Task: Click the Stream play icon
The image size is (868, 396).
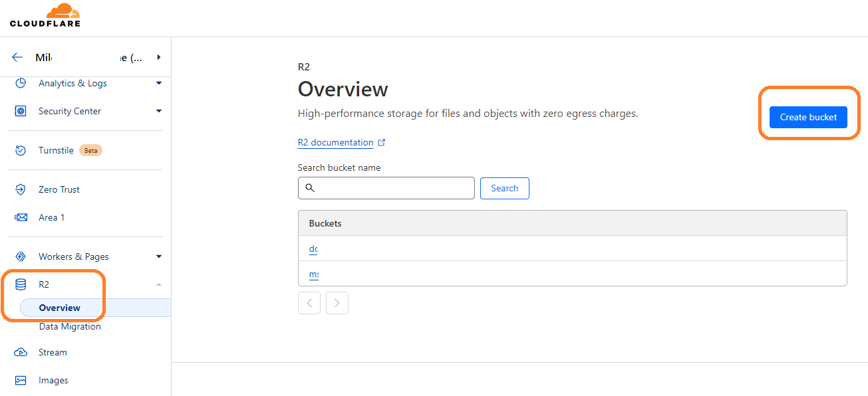Action: click(x=21, y=352)
